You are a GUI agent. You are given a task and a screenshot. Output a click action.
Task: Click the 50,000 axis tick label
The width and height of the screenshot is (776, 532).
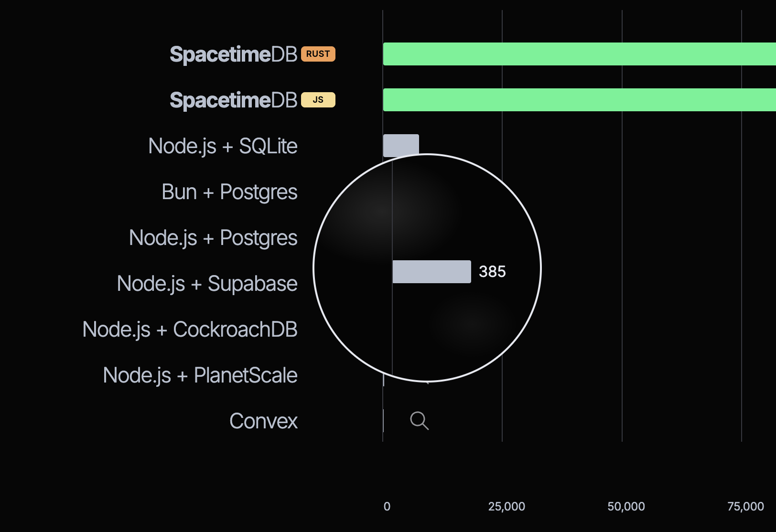tap(626, 506)
